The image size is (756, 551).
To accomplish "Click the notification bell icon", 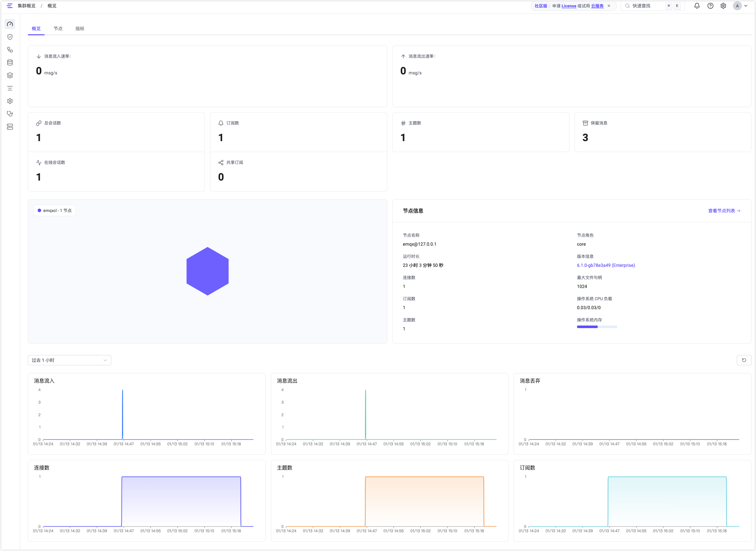I will (697, 6).
